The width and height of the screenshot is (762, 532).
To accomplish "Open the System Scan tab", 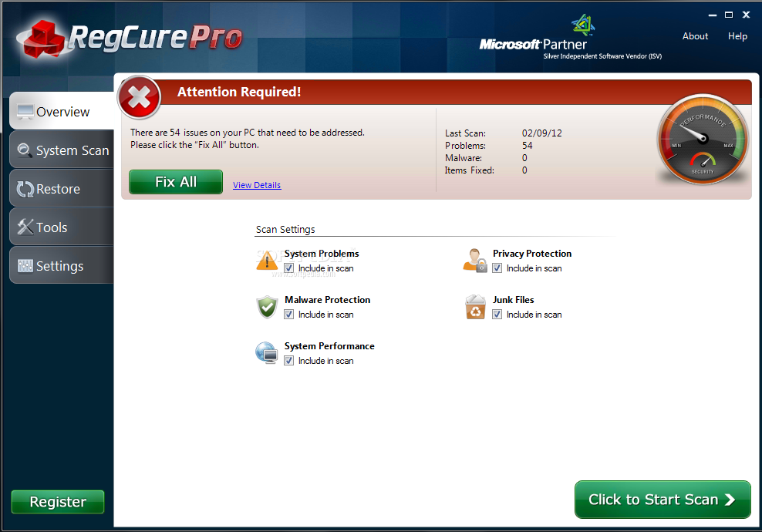I will (62, 150).
